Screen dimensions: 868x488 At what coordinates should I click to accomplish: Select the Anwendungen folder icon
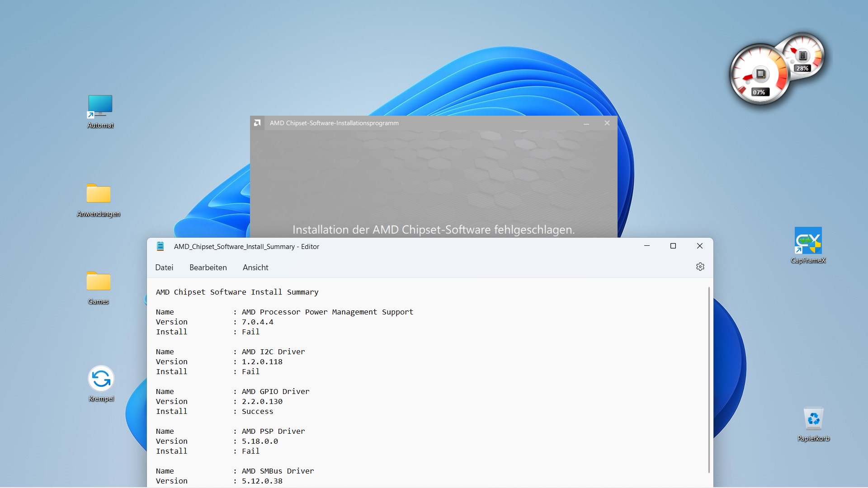[99, 194]
